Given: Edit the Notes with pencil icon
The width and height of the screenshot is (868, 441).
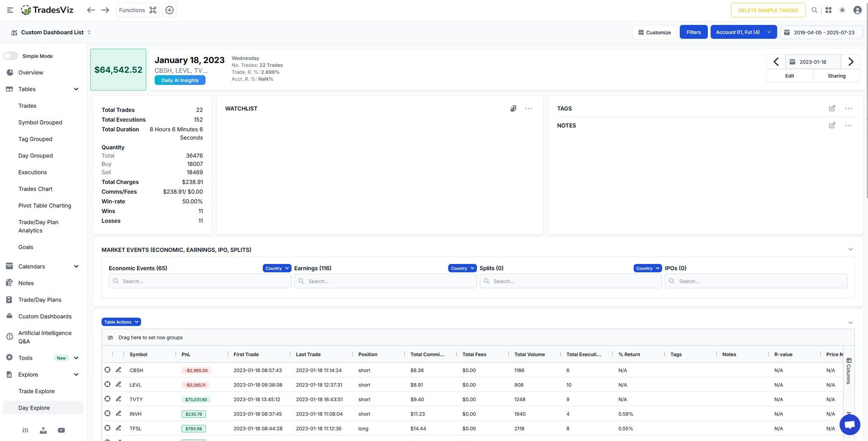Looking at the screenshot, I should 832,125.
